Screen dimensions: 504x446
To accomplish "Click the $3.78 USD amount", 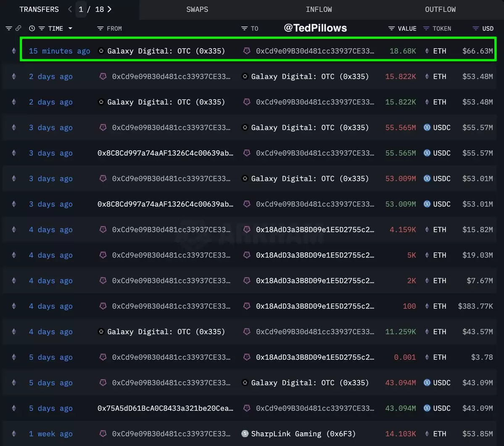I will coord(482,357).
